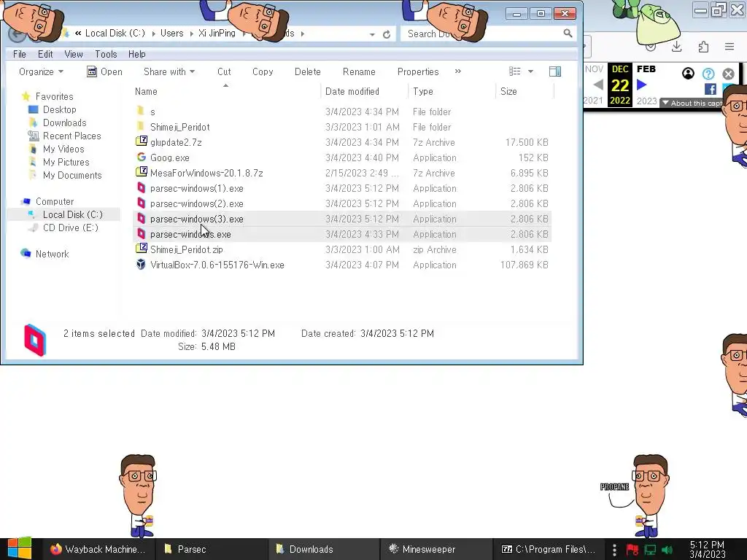The height and width of the screenshot is (560, 747).
Task: Show hidden tray icons dots
Action: (x=614, y=550)
